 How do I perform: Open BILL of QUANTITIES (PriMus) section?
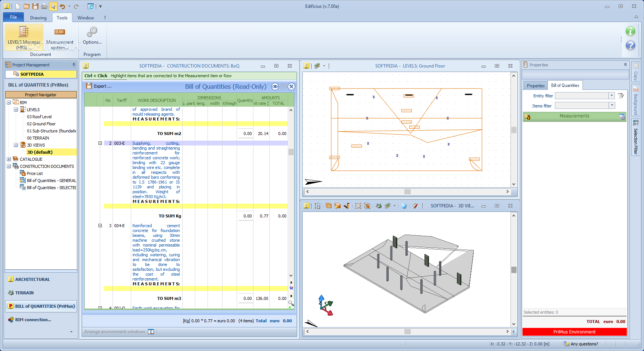41,306
